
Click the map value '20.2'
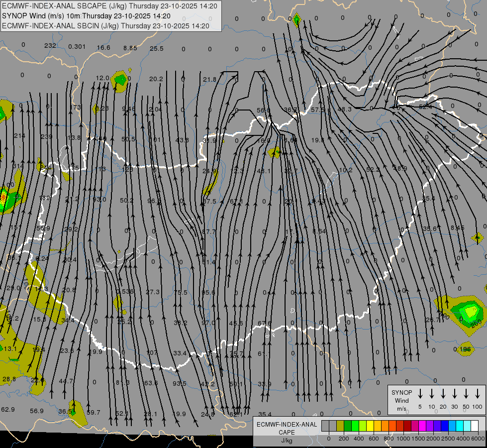[x=156, y=79]
